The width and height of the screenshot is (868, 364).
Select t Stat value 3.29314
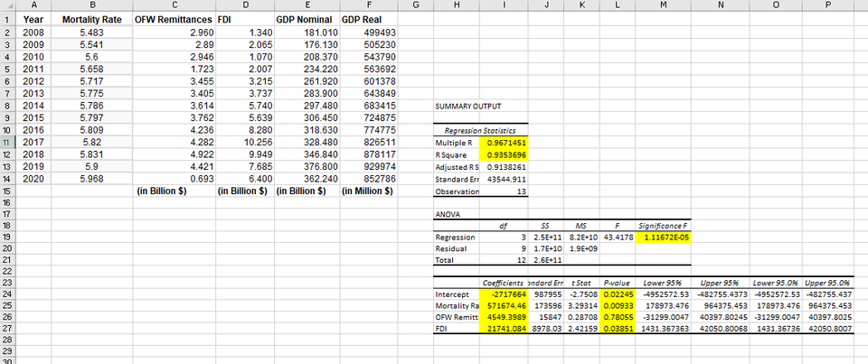pos(580,305)
